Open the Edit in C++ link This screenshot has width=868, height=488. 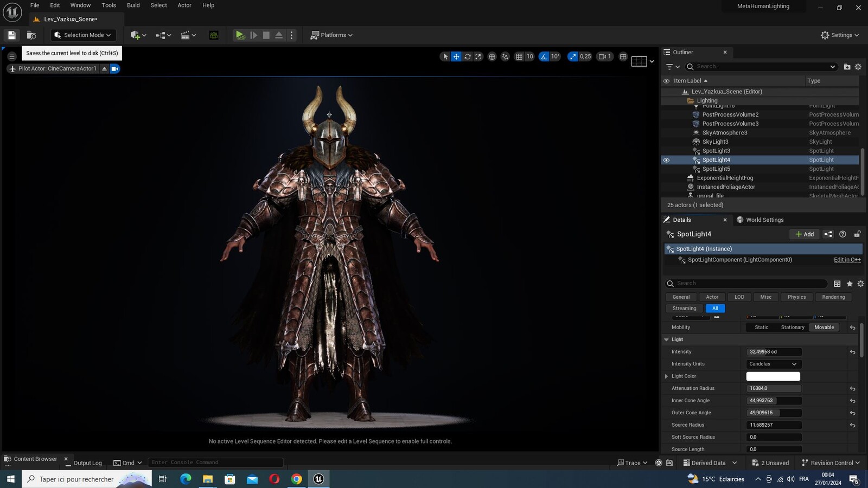point(847,260)
